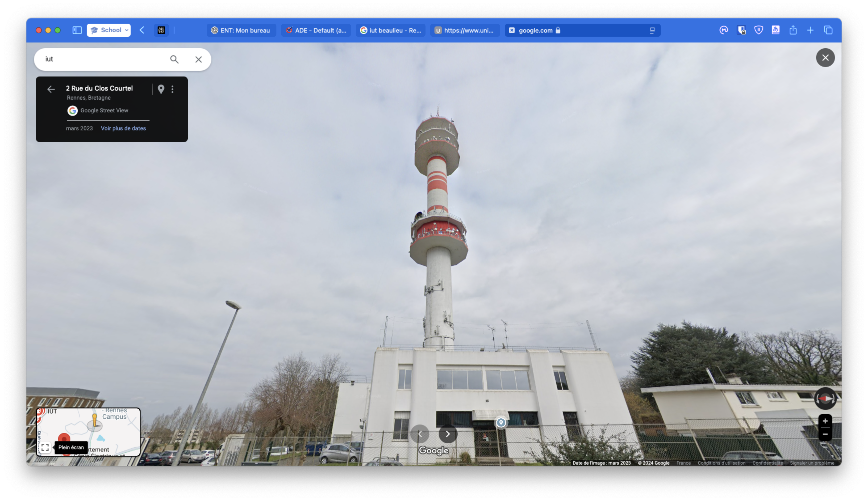Open the three-dot more options menu
Screen dimensions: 868x501
point(173,89)
